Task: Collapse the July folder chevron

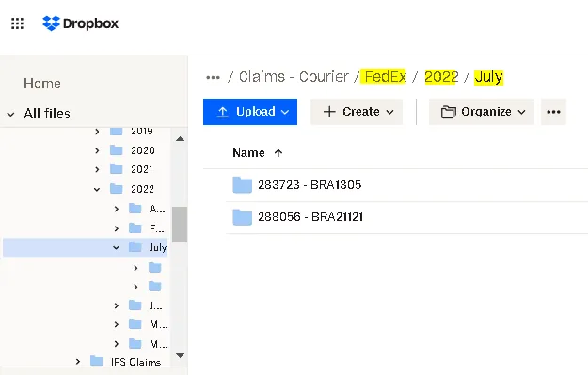Action: point(117,247)
